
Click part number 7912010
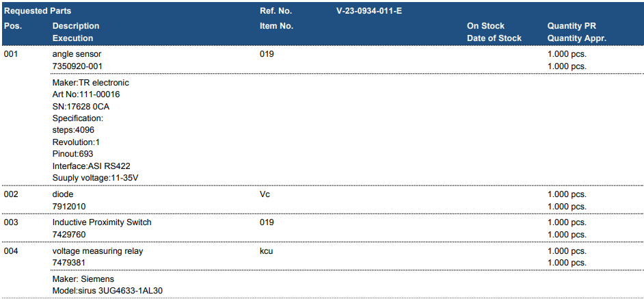pyautogui.click(x=69, y=206)
